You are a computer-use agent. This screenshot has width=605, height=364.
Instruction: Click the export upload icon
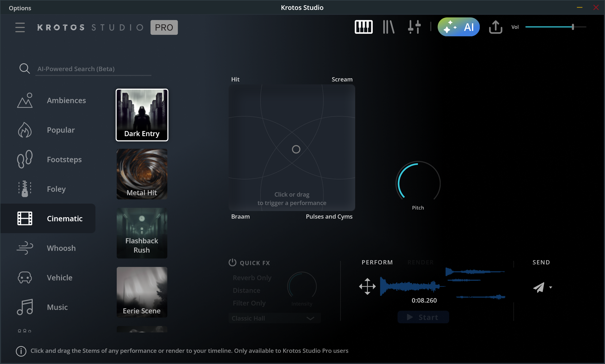point(496,27)
